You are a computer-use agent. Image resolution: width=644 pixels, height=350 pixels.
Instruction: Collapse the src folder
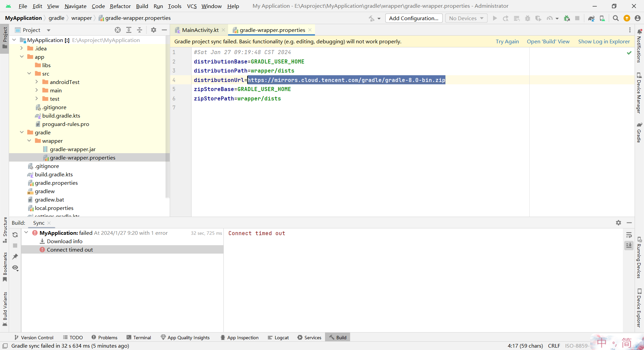point(29,74)
